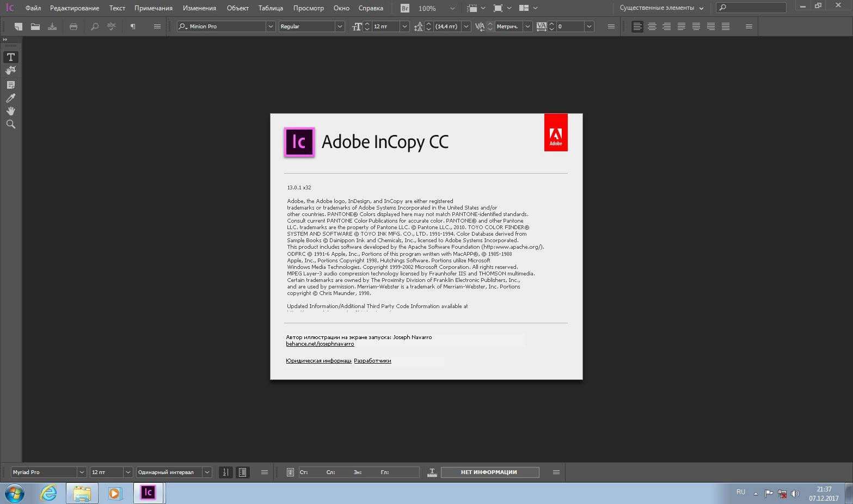Click the Print toolbar icon
The width and height of the screenshot is (853, 504).
pos(73,26)
